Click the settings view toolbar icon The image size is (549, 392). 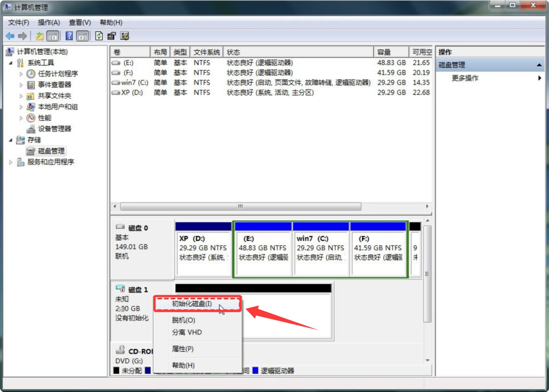[125, 36]
